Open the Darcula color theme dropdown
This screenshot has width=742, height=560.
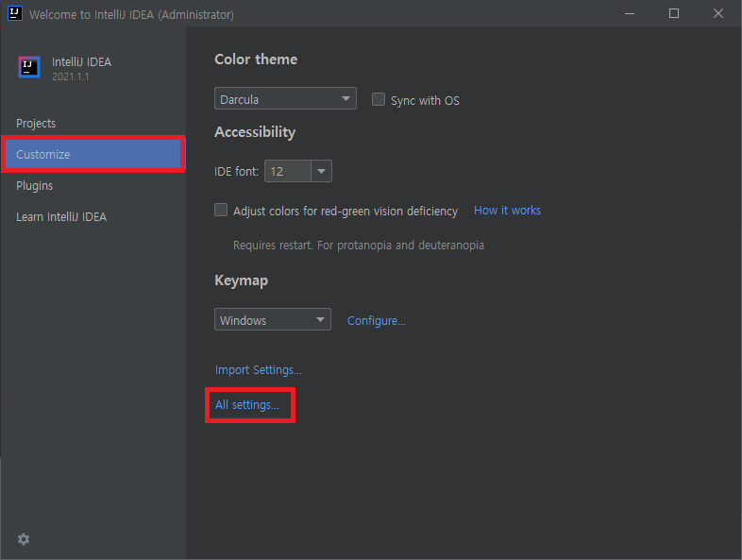coord(285,98)
